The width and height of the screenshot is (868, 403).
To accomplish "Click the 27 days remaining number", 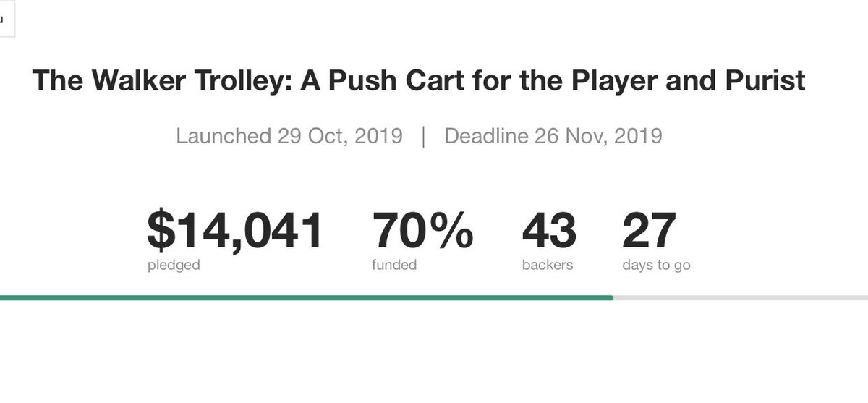I will pyautogui.click(x=649, y=231).
